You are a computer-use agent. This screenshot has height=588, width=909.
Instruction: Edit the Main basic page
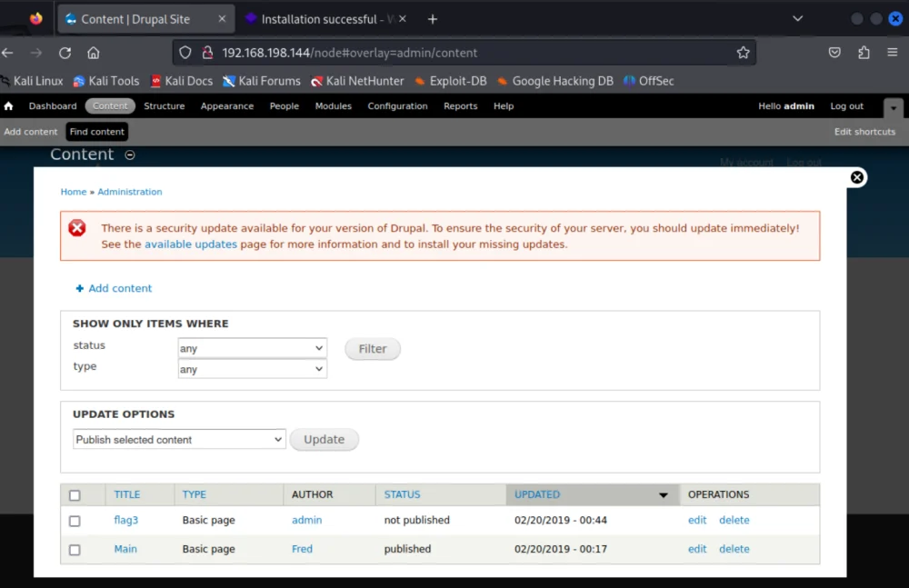[697, 549]
